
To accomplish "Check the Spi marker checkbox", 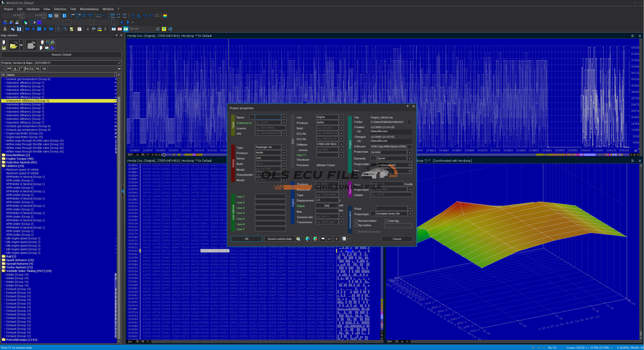I will (356, 225).
